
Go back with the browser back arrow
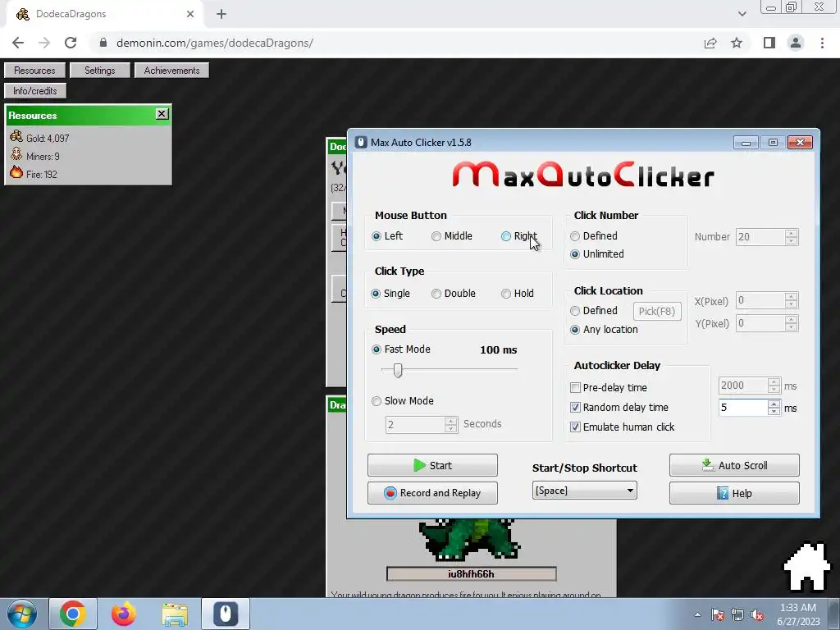click(x=18, y=43)
